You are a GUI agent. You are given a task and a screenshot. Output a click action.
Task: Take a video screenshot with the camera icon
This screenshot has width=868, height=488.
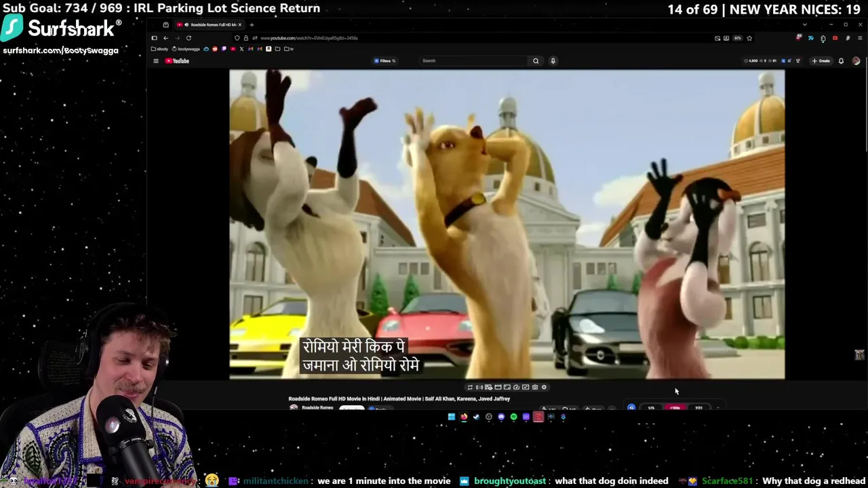pos(534,387)
